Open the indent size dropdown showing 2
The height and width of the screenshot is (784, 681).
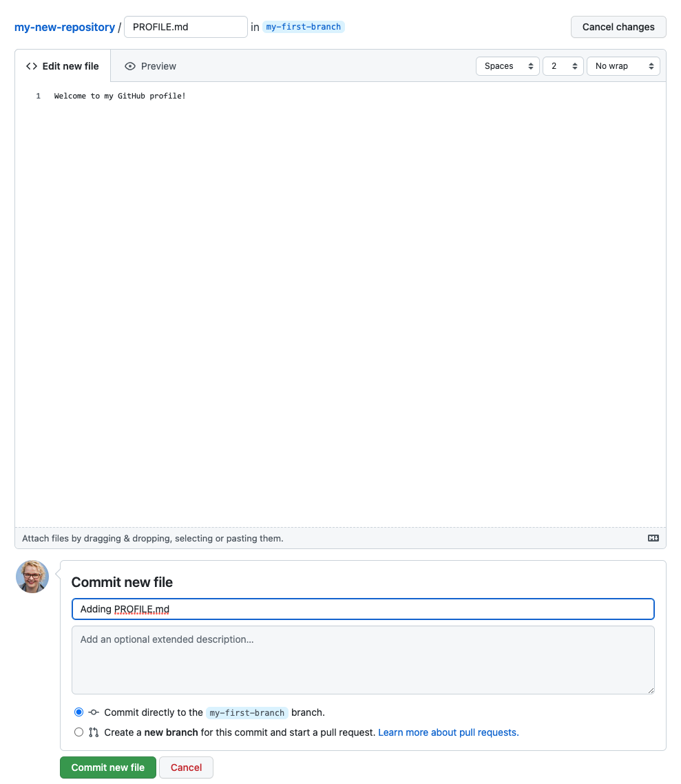563,65
